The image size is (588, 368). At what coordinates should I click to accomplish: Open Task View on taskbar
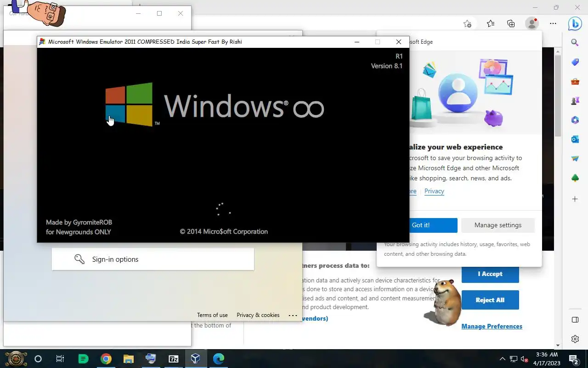60,359
